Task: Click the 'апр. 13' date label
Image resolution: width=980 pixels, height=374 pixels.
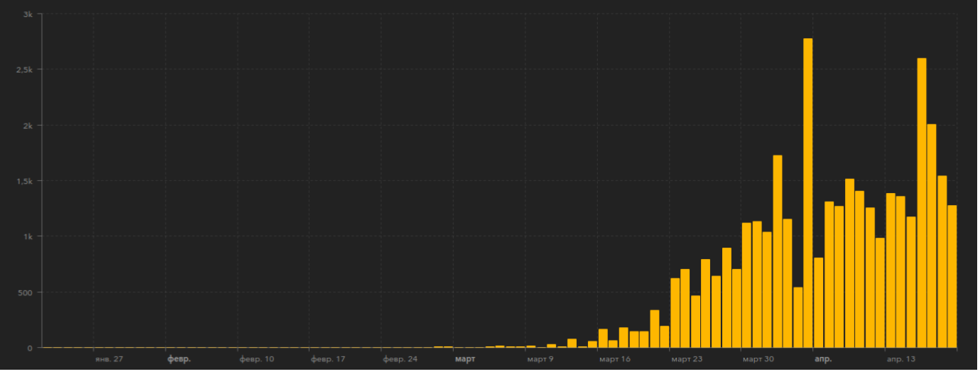Action: [x=901, y=359]
